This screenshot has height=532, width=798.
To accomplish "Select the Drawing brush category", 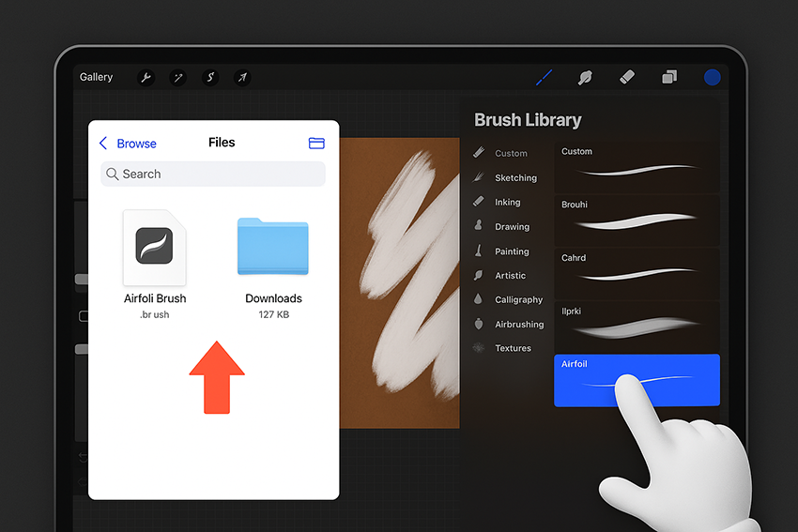I will 512,227.
